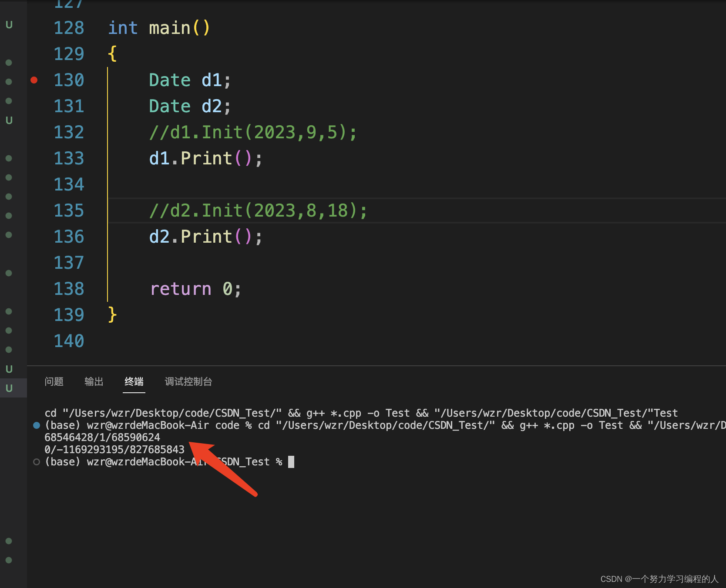Click the hollow prompt-status circle in terminal
The width and height of the screenshot is (726, 588).
[37, 462]
